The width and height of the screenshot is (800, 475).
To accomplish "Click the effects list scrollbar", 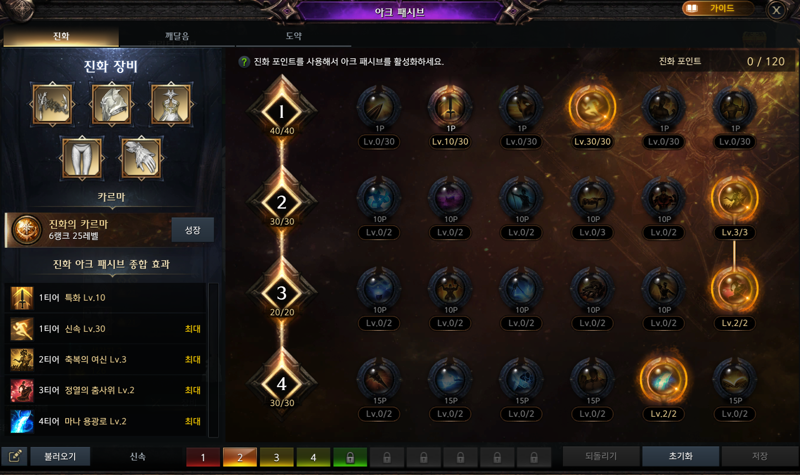I will coord(213,360).
